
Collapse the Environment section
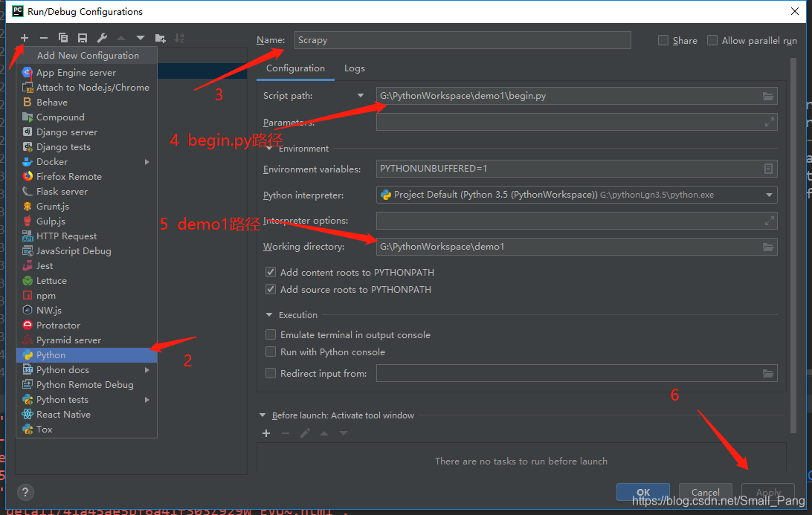(269, 149)
